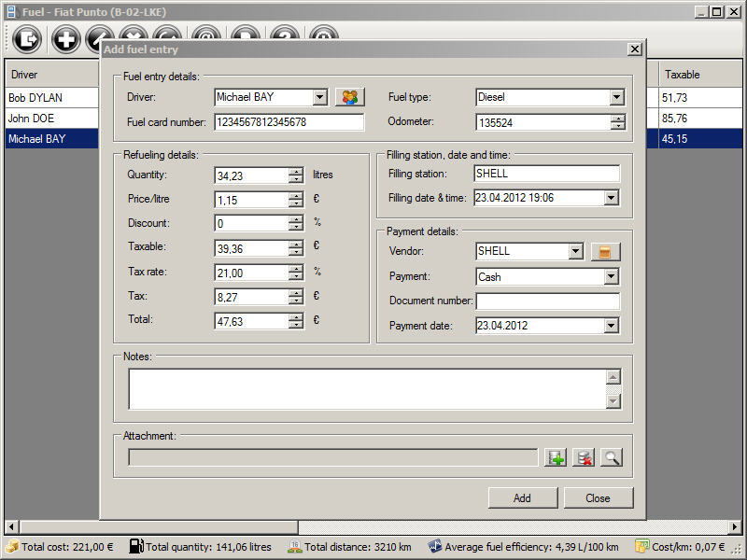Image resolution: width=747 pixels, height=560 pixels.
Task: Open the Payment date picker
Action: click(x=611, y=326)
